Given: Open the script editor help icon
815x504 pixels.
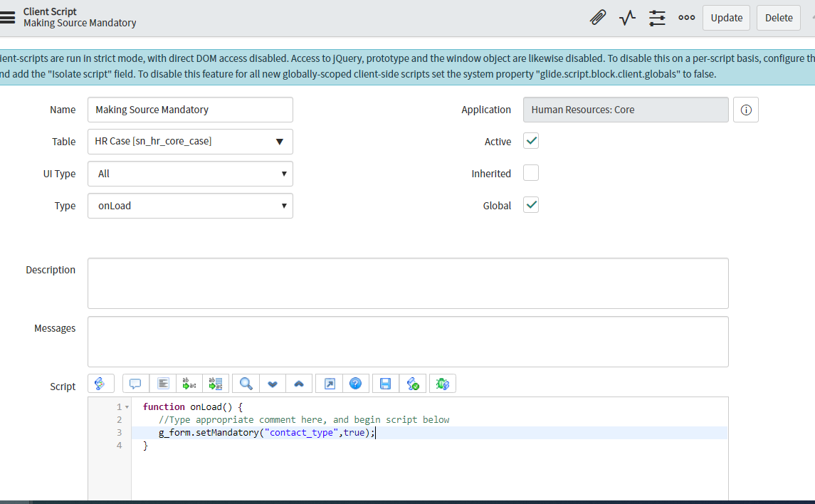Looking at the screenshot, I should point(355,384).
